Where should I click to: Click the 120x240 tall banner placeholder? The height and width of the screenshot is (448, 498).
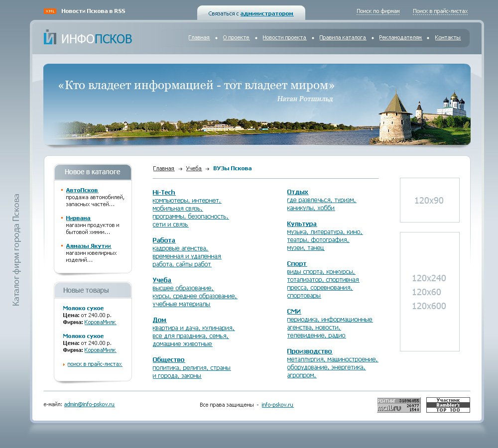[429, 292]
